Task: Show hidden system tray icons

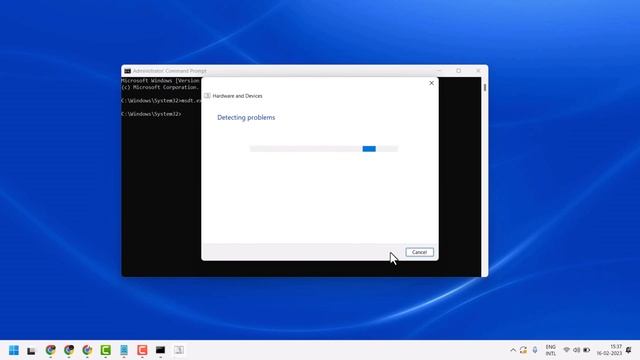Action: pyautogui.click(x=513, y=350)
